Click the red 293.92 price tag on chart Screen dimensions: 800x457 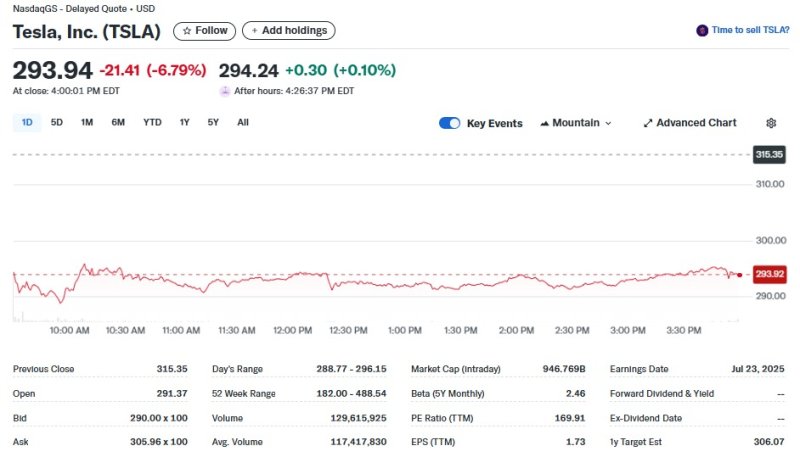click(770, 274)
